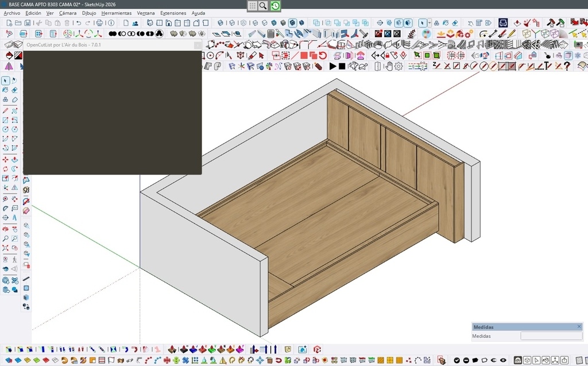Open the Herramientas menu

(116, 13)
